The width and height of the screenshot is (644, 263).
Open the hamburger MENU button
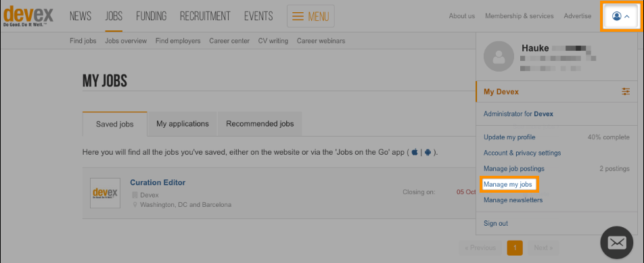point(310,16)
